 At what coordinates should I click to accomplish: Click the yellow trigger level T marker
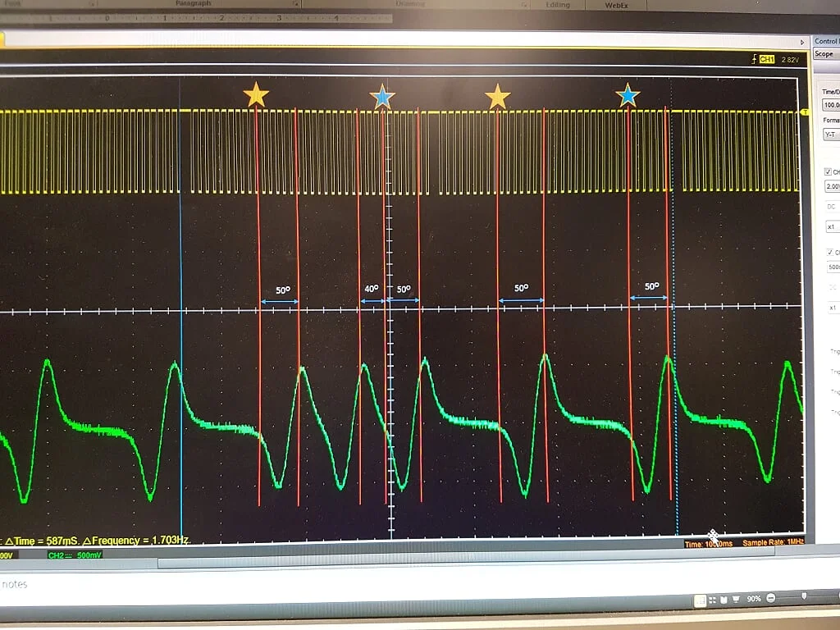pos(804,112)
